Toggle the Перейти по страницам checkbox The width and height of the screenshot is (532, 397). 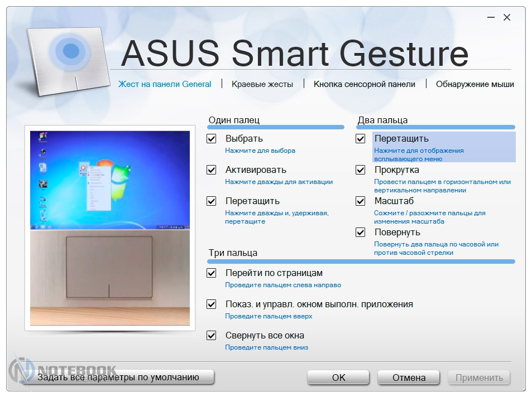pos(212,273)
